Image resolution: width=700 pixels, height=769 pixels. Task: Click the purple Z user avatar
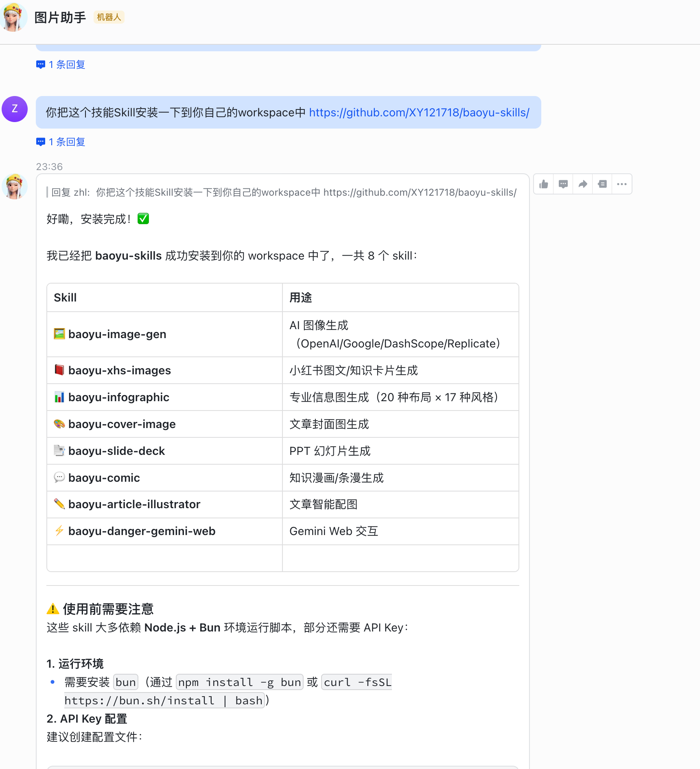click(15, 109)
